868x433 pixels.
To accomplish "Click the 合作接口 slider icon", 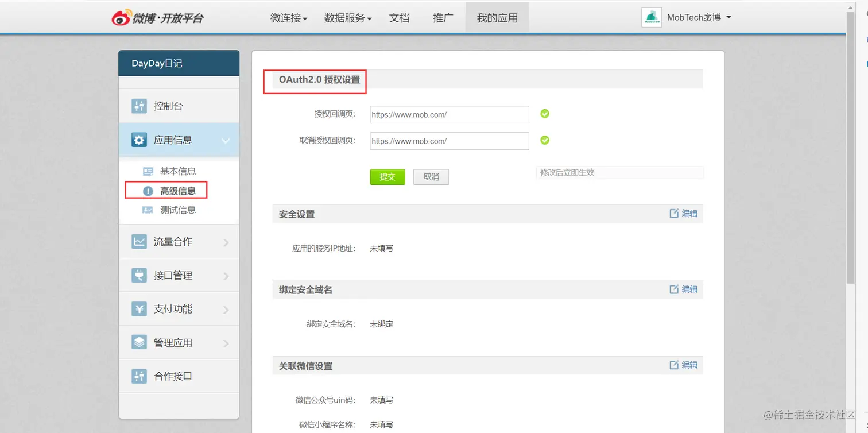I will click(139, 376).
